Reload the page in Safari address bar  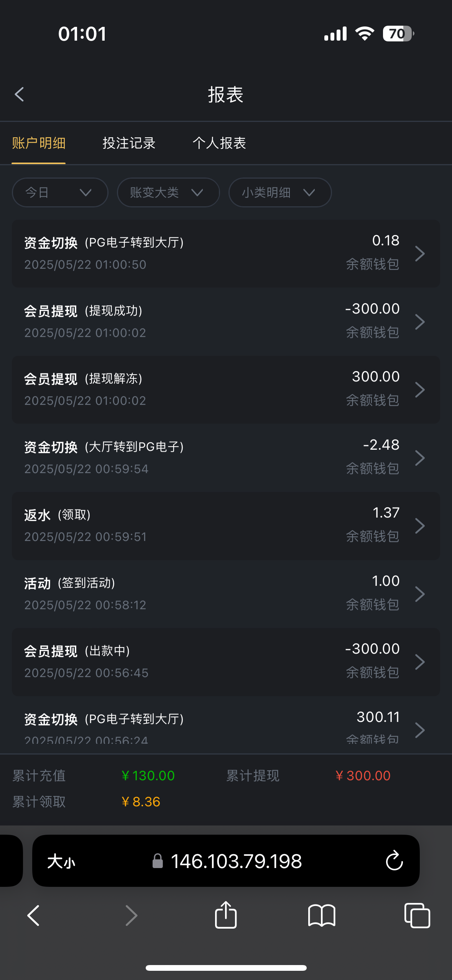(394, 861)
